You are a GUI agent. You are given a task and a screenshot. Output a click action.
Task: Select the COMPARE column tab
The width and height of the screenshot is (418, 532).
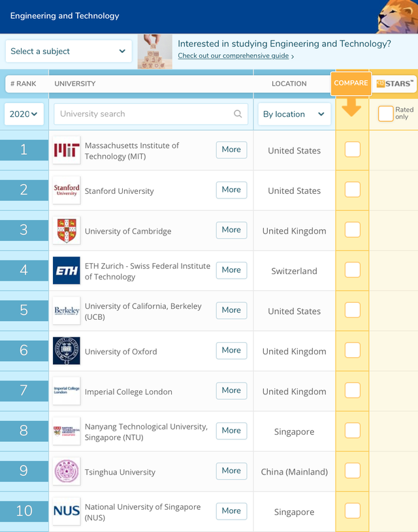pyautogui.click(x=351, y=83)
